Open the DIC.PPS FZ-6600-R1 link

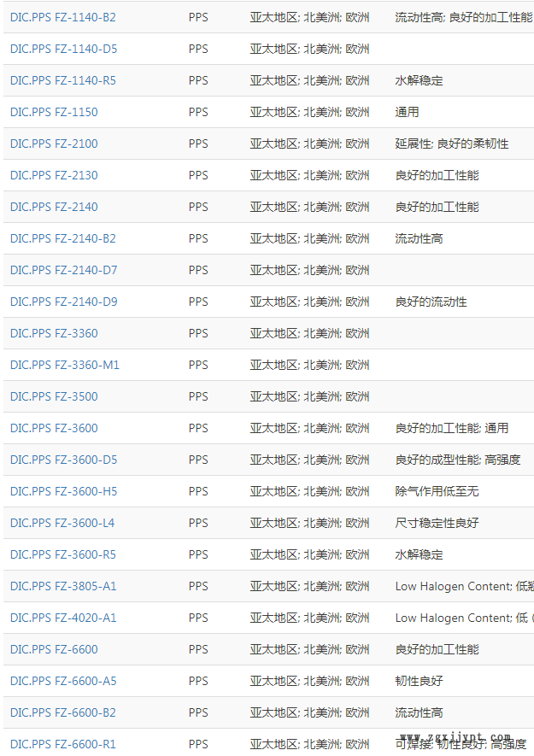tap(63, 744)
